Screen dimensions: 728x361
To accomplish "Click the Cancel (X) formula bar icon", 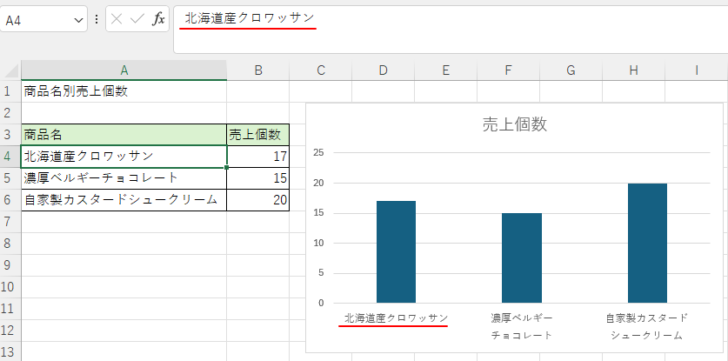I will [x=117, y=19].
